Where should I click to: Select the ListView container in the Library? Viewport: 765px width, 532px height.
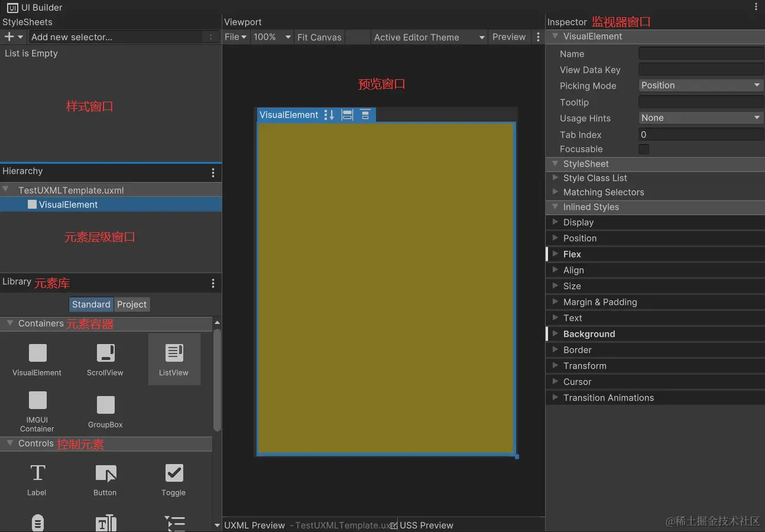(x=174, y=359)
